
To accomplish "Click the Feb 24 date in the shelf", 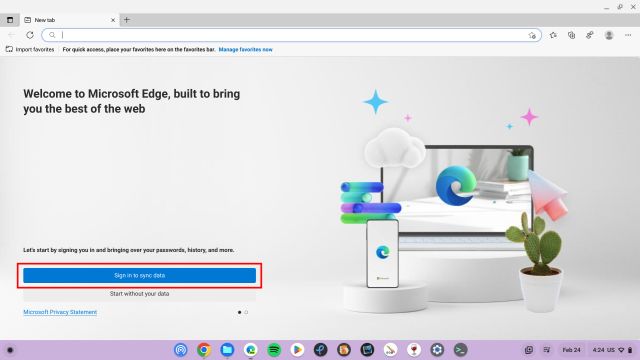I will point(571,350).
